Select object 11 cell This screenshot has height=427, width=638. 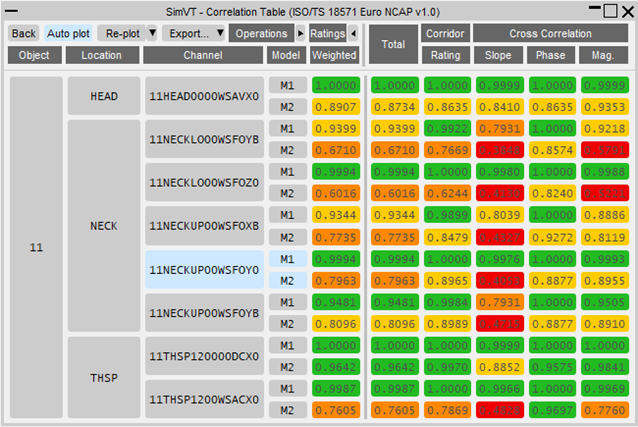tap(36, 247)
